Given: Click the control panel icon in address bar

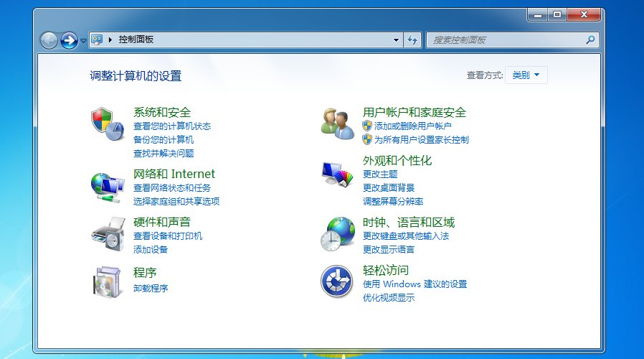Looking at the screenshot, I should [97, 39].
